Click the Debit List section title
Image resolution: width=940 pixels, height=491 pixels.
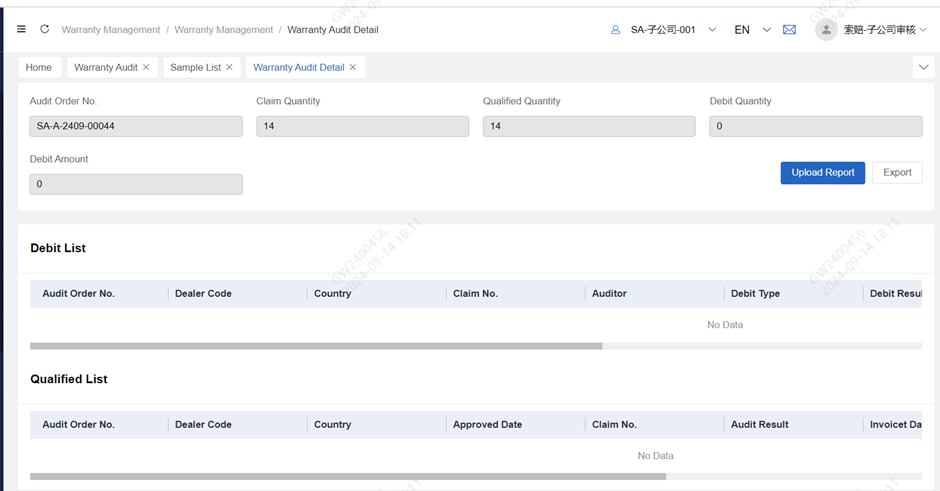coord(58,248)
